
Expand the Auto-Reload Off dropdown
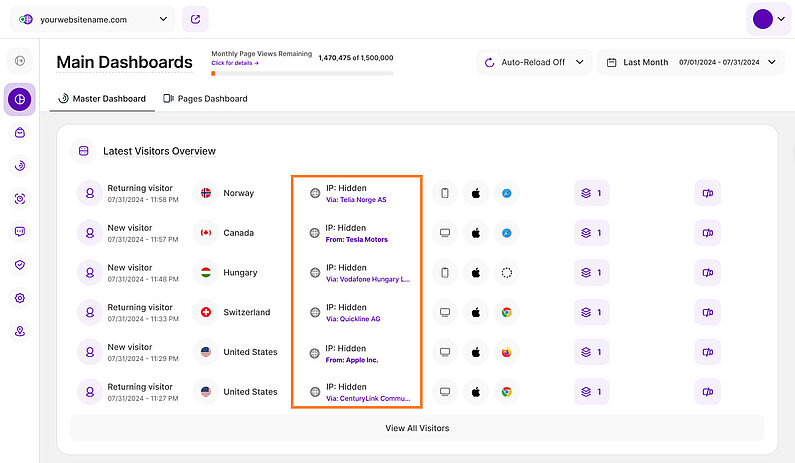click(x=534, y=62)
